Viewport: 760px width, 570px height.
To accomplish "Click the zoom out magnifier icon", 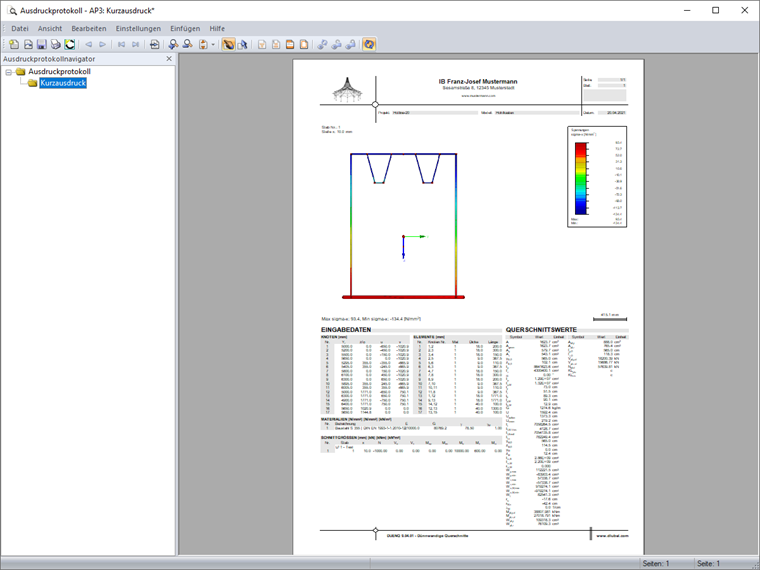I will pyautogui.click(x=187, y=45).
